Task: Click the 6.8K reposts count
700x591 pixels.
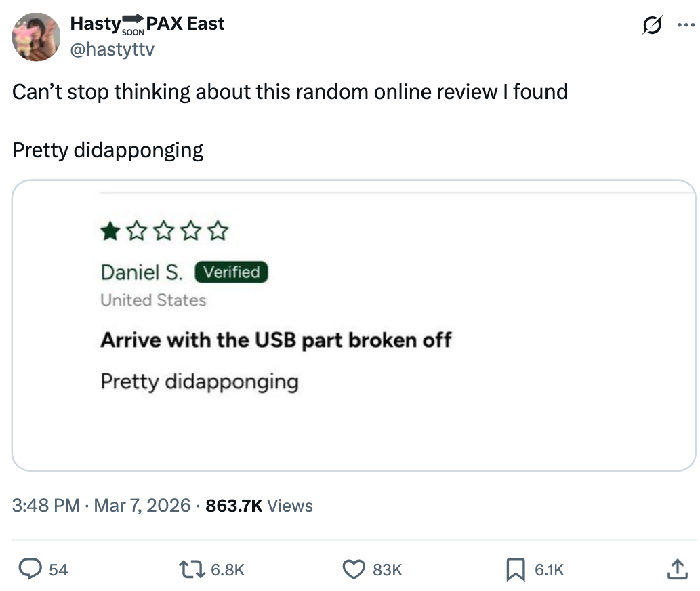Action: [228, 570]
